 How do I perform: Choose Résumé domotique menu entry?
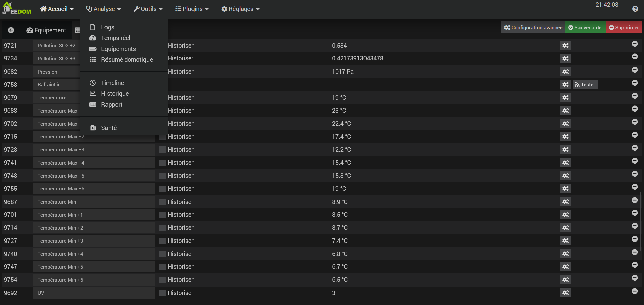pyautogui.click(x=127, y=60)
